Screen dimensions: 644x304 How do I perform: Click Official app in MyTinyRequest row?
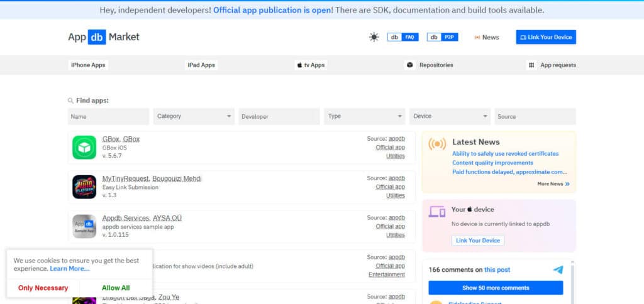coord(390,187)
